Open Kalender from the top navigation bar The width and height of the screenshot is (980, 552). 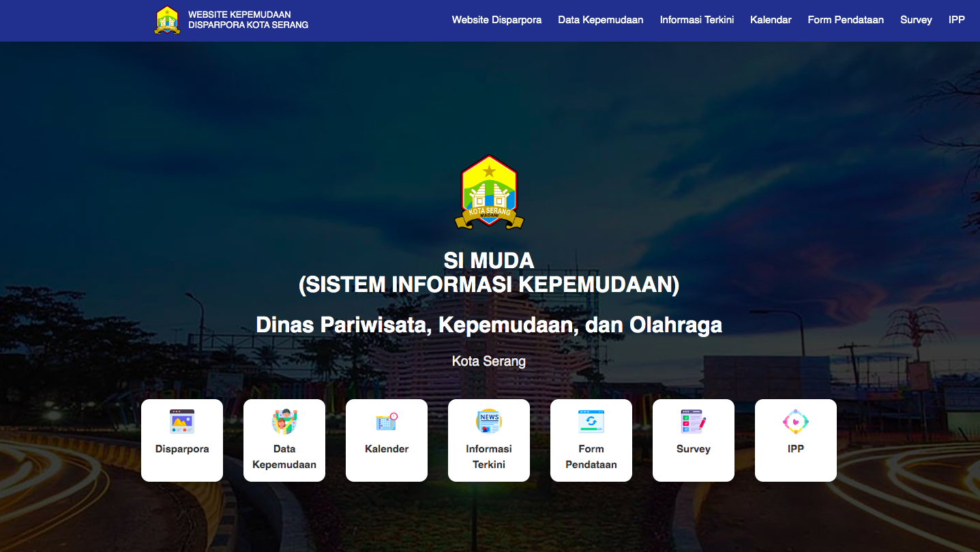point(771,20)
